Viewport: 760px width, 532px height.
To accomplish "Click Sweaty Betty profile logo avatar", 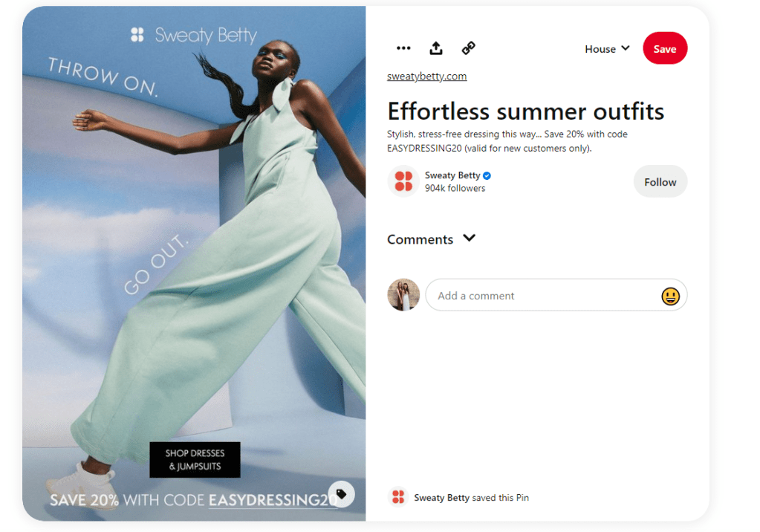I will point(403,181).
